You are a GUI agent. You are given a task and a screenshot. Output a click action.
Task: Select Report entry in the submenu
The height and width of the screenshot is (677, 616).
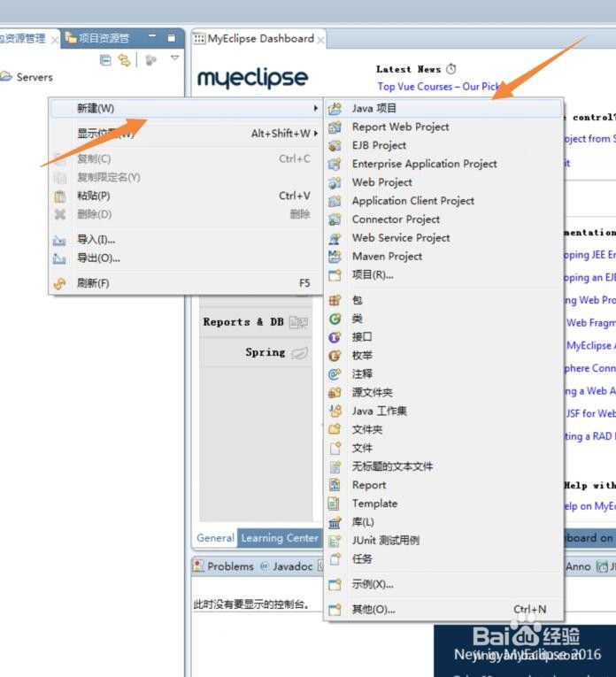pos(443,485)
